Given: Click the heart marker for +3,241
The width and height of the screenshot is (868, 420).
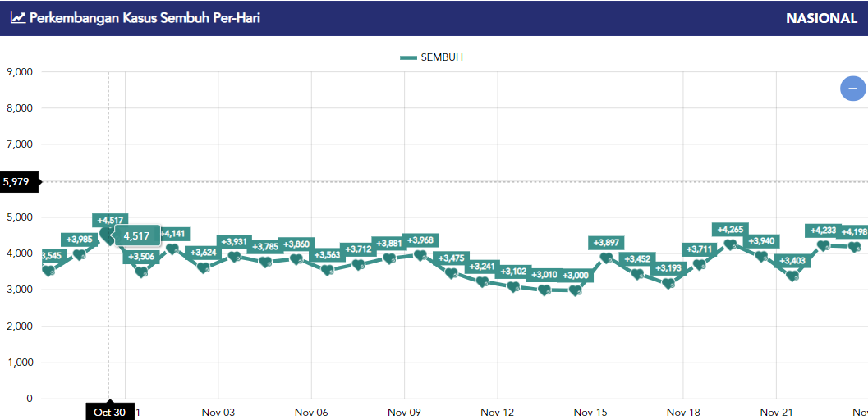Looking at the screenshot, I should coord(482,282).
